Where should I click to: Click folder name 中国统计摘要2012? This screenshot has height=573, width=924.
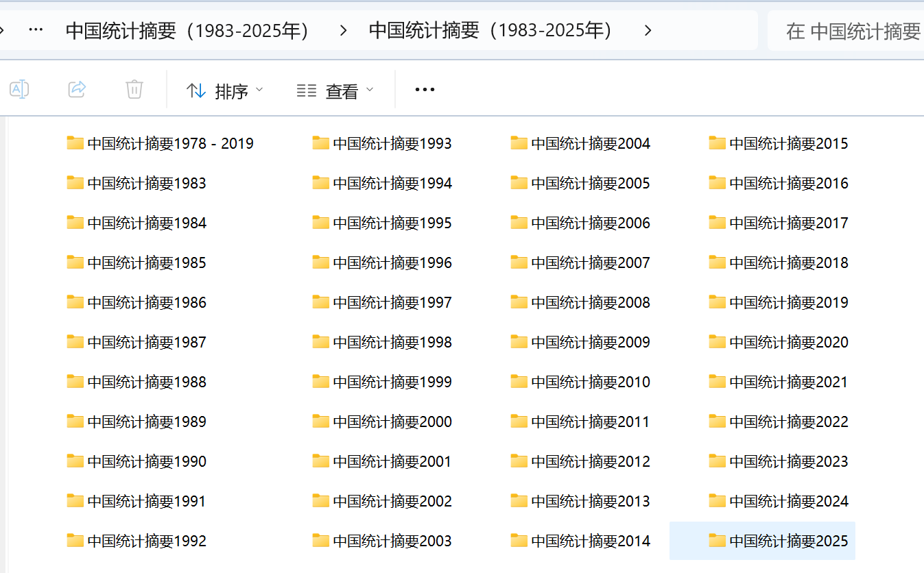coord(591,461)
